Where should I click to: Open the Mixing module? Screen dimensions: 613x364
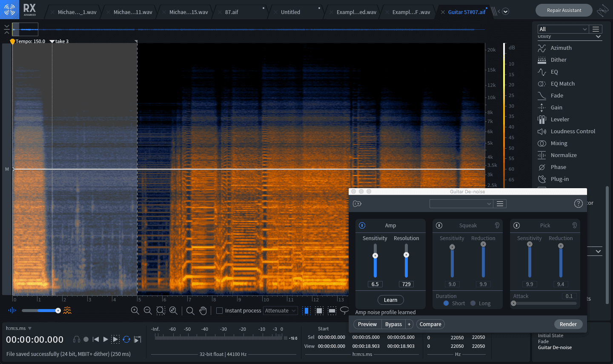coord(559,143)
